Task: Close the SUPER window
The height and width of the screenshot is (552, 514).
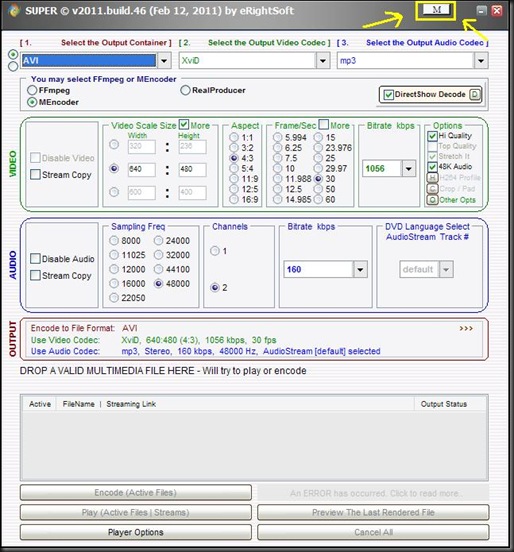Action: (497, 11)
